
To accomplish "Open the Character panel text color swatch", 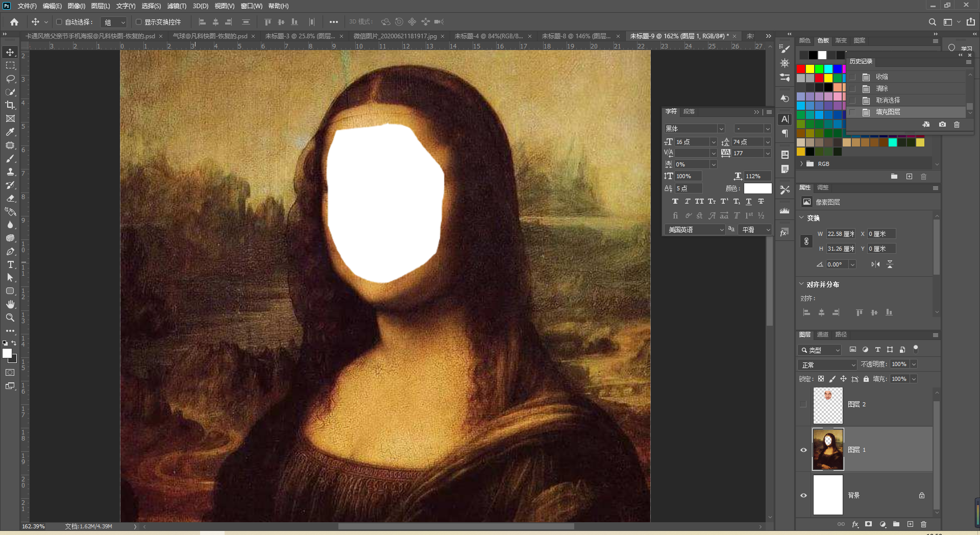I will coord(757,188).
